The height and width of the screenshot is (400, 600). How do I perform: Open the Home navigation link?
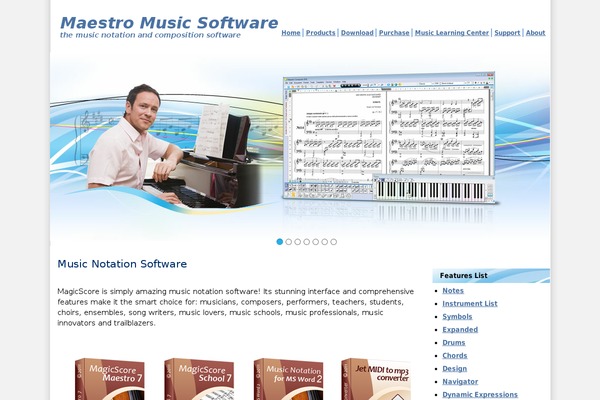pos(291,33)
